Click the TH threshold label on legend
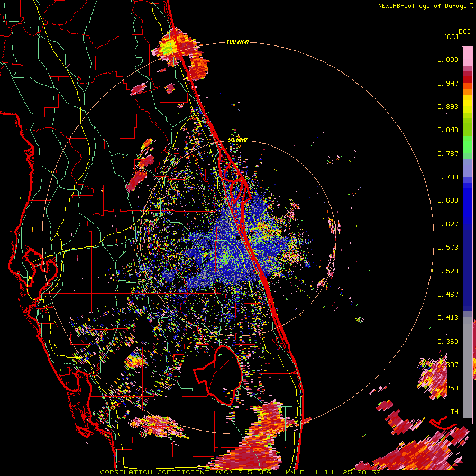The image size is (476, 476). pyautogui.click(x=454, y=412)
